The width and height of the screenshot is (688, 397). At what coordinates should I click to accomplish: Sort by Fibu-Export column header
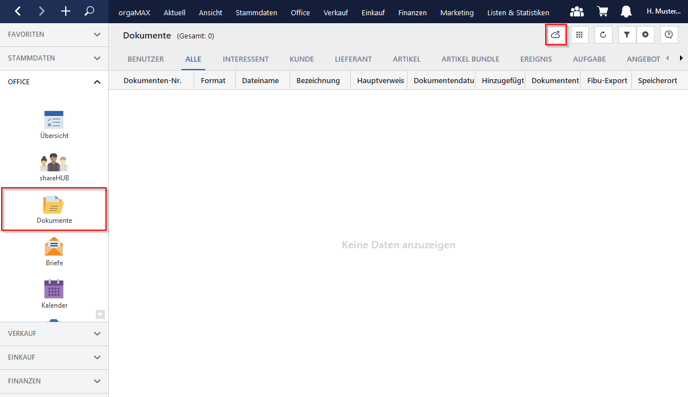(607, 80)
